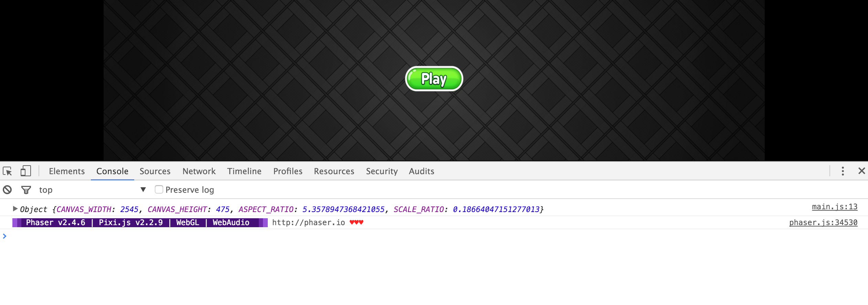The width and height of the screenshot is (868, 305).
Task: Show the Security tab
Action: pos(382,171)
